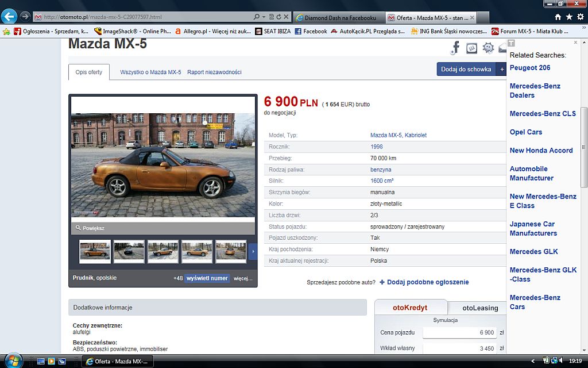Click the browser back arrow button
The height and width of the screenshot is (368, 588).
pos(9,17)
